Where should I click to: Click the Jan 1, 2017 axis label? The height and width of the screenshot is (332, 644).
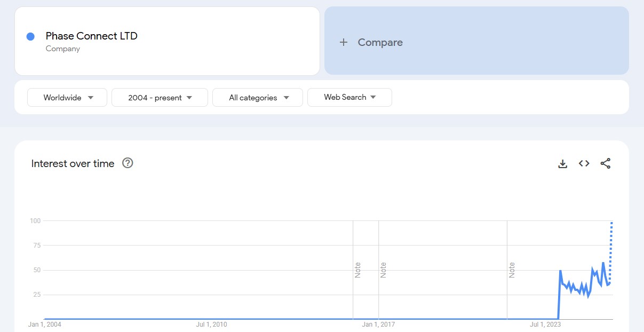[x=378, y=324]
